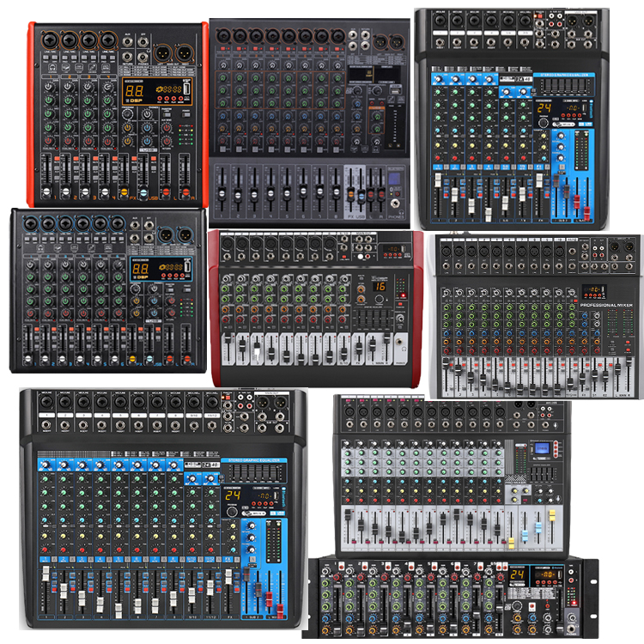Click the 16 digital display on the red mixer
This screenshot has width=644, height=644.
tap(380, 286)
